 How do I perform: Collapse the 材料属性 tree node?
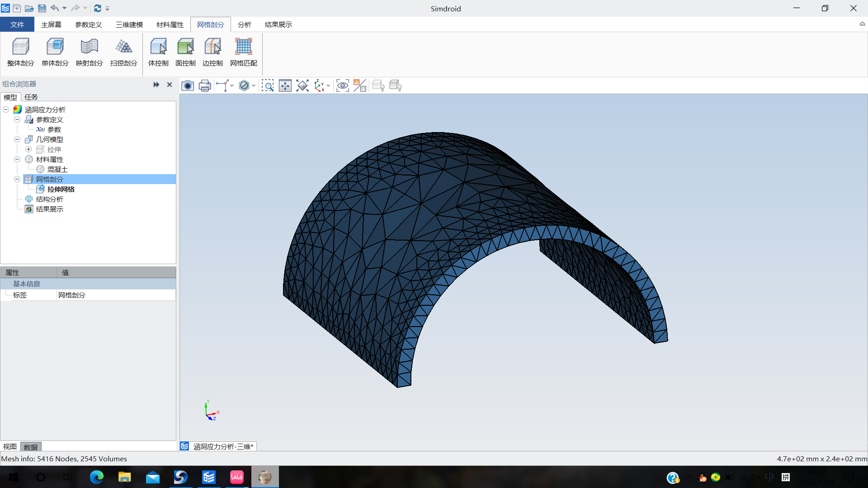coord(17,159)
